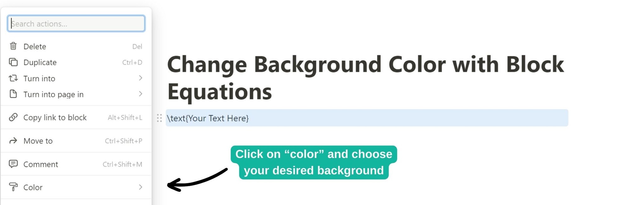The height and width of the screenshot is (205, 644).
Task: Click the trash icon next to Delete
Action: click(13, 46)
